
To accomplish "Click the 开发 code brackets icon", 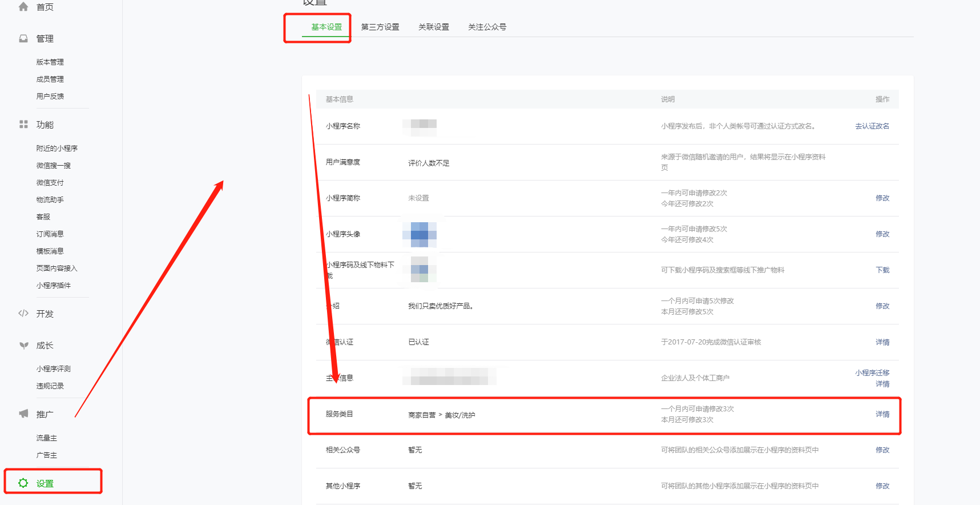I will (23, 314).
